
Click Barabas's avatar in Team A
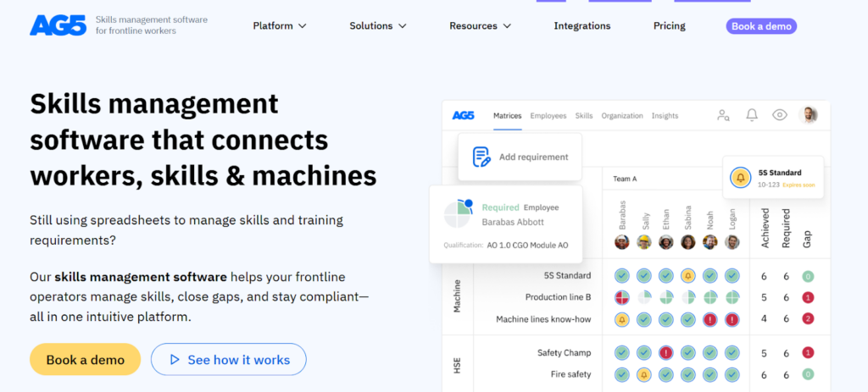[622, 242]
